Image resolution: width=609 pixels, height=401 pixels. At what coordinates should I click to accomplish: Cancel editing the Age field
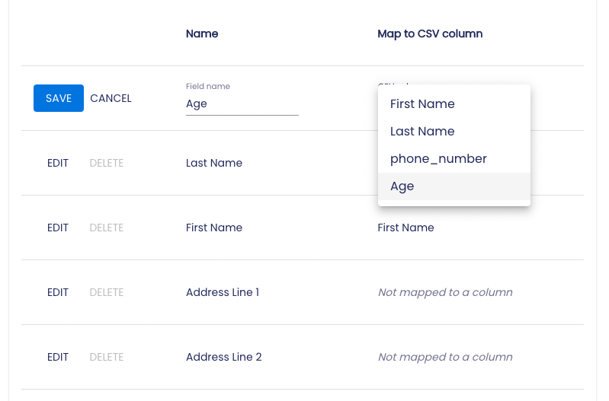[x=110, y=98]
